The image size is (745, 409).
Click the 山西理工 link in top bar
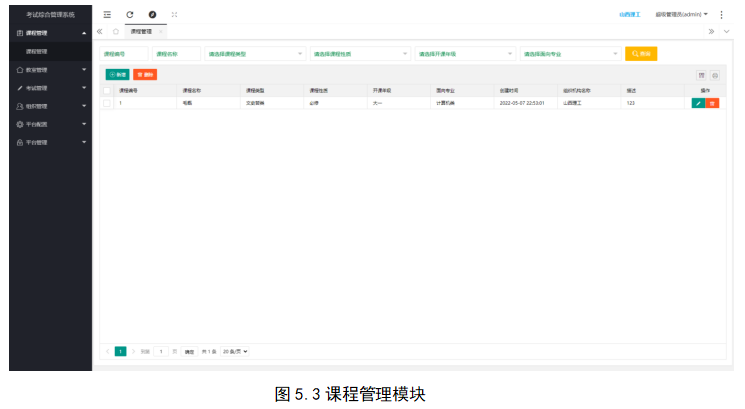[630, 15]
